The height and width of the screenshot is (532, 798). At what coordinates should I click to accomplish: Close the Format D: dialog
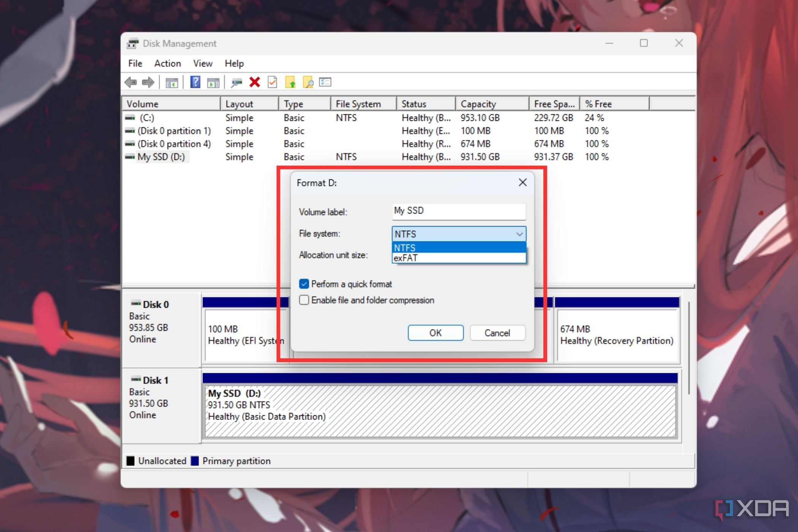coord(522,183)
